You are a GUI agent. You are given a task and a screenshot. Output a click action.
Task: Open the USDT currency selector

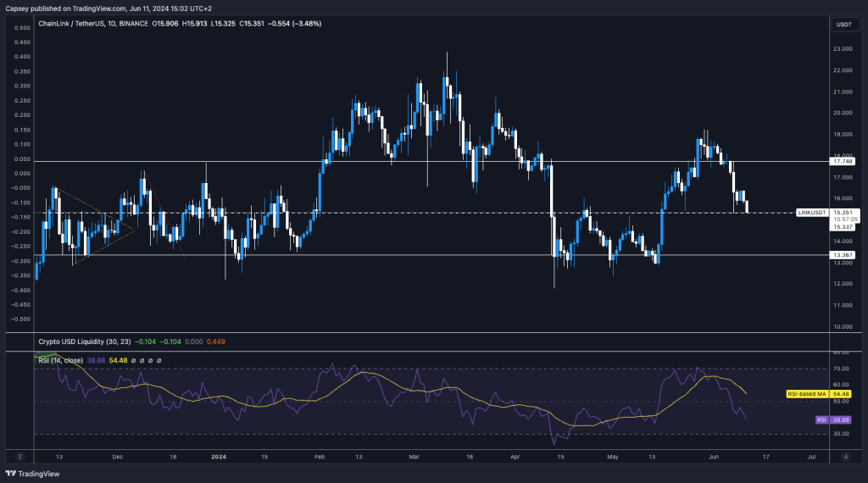click(x=843, y=25)
